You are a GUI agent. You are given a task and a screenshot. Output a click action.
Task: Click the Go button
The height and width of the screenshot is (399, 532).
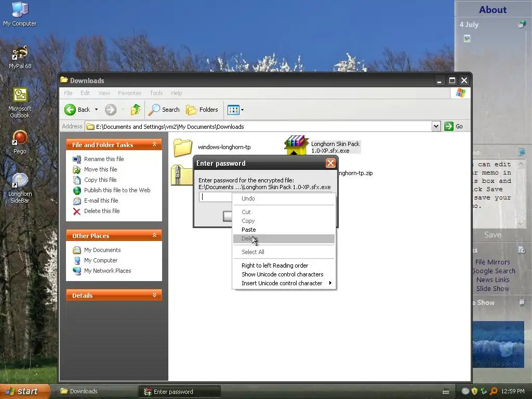click(x=454, y=126)
